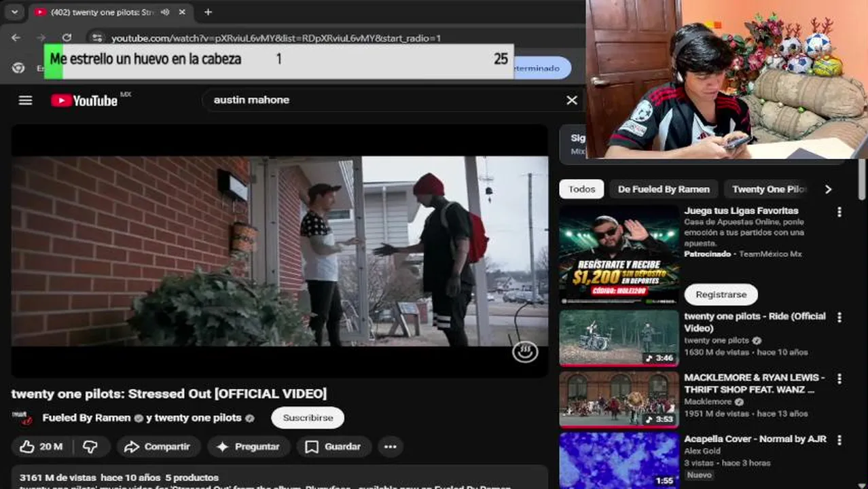Click the Preguntar button
Viewport: 868px width, 489px height.
coord(249,446)
